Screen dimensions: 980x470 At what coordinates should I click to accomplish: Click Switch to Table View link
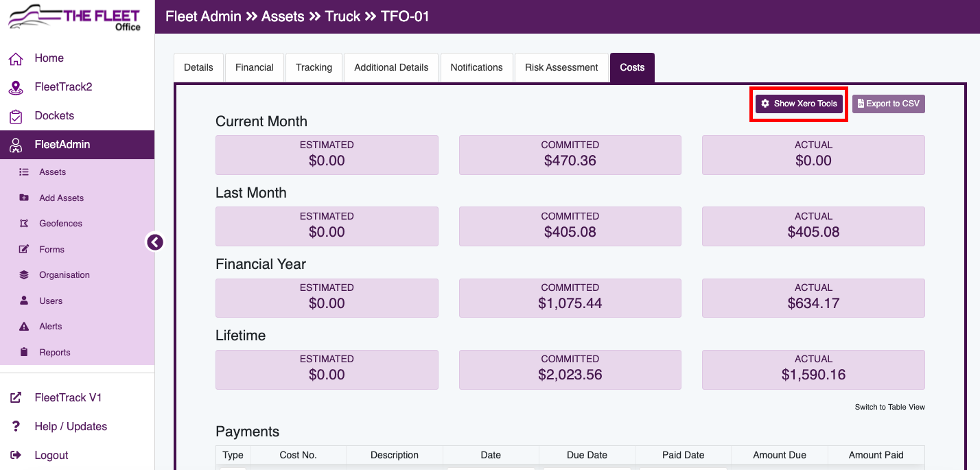890,407
